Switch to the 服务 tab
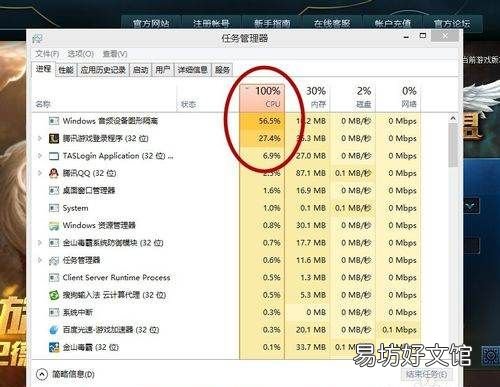Viewport: 500px width, 387px height. (x=222, y=70)
